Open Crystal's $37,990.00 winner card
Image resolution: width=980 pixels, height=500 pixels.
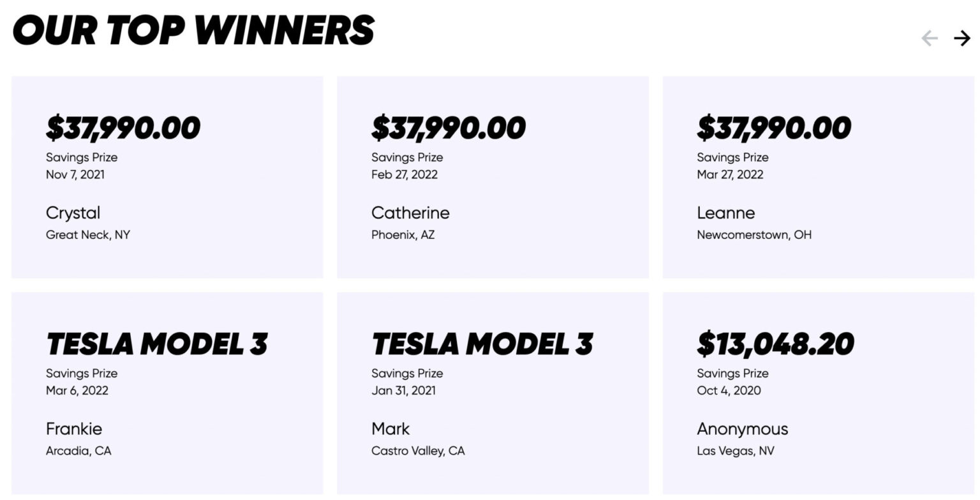(x=167, y=177)
